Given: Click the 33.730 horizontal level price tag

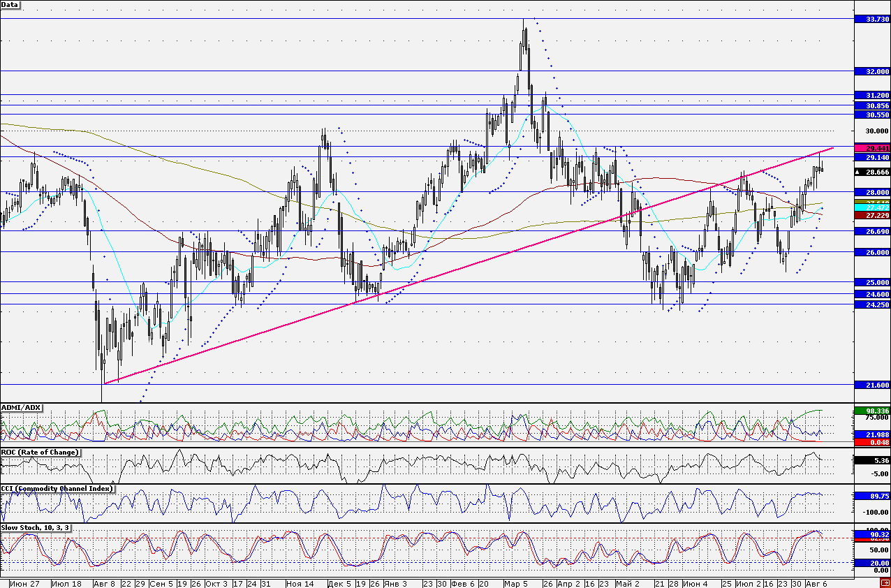Looking at the screenshot, I should (x=873, y=20).
